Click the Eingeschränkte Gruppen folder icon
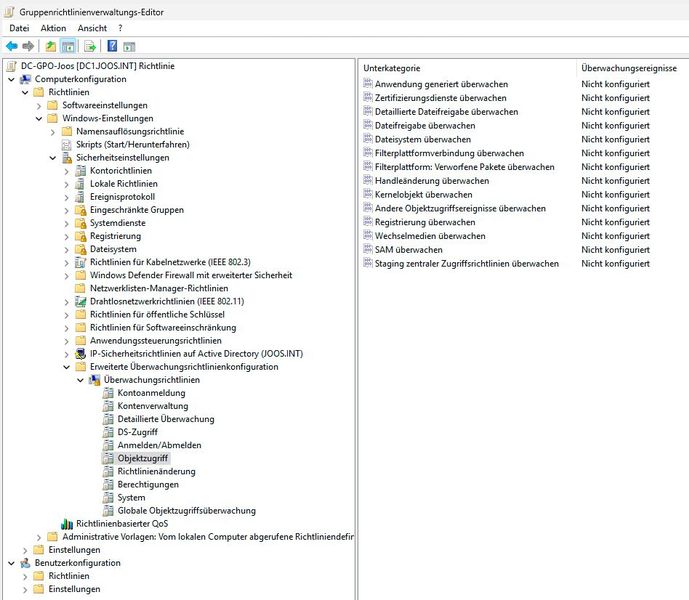The width and height of the screenshot is (689, 600). [80, 210]
